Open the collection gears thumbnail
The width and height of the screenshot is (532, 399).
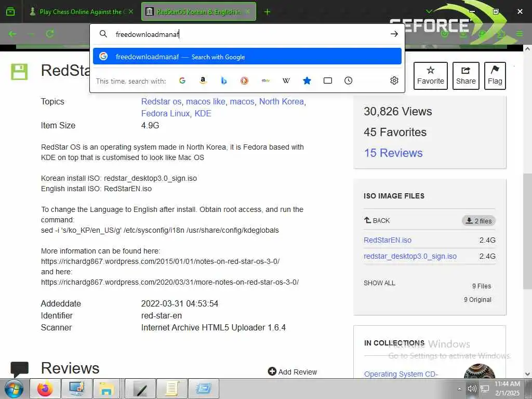coord(479,371)
